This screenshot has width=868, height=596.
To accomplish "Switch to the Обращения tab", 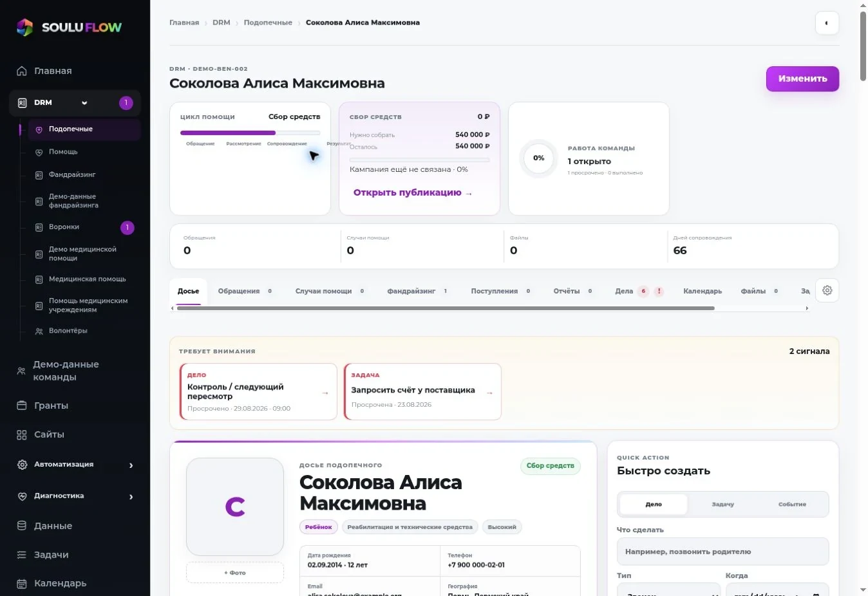I will (245, 291).
